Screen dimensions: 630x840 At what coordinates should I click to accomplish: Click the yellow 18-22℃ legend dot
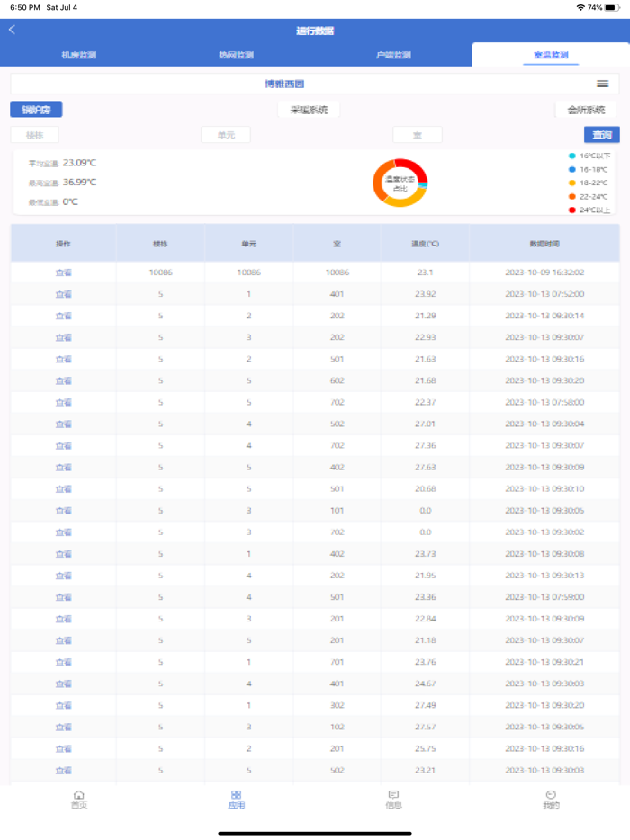click(572, 183)
